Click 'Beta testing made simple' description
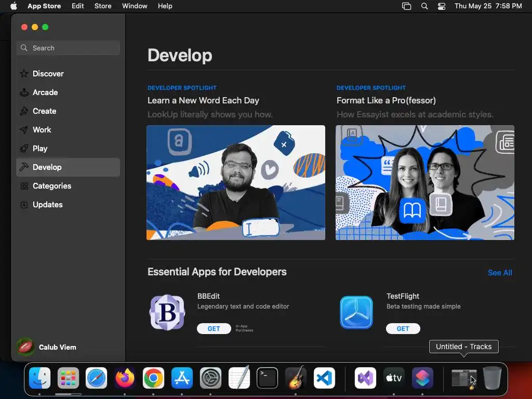 point(423,307)
